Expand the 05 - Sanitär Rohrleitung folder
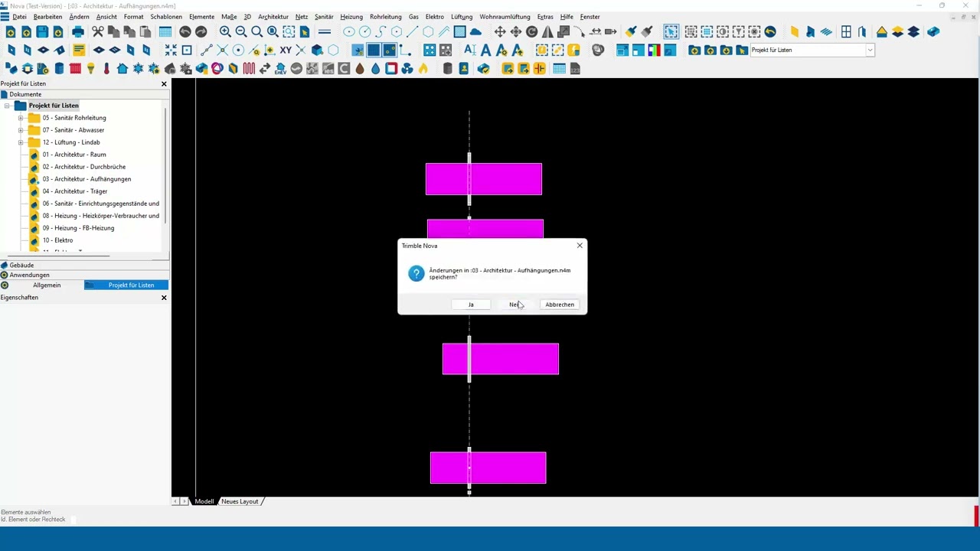 [21, 118]
